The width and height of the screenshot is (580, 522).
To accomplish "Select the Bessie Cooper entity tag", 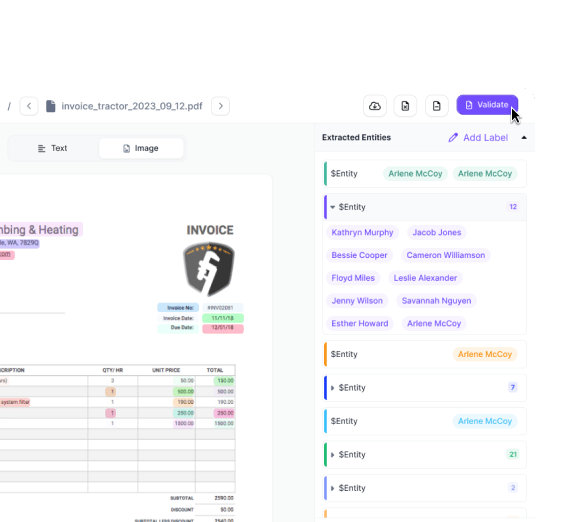I will tap(359, 255).
